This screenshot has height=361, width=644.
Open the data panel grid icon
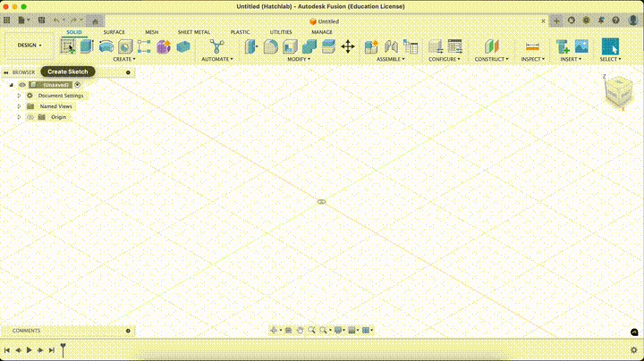click(x=7, y=20)
